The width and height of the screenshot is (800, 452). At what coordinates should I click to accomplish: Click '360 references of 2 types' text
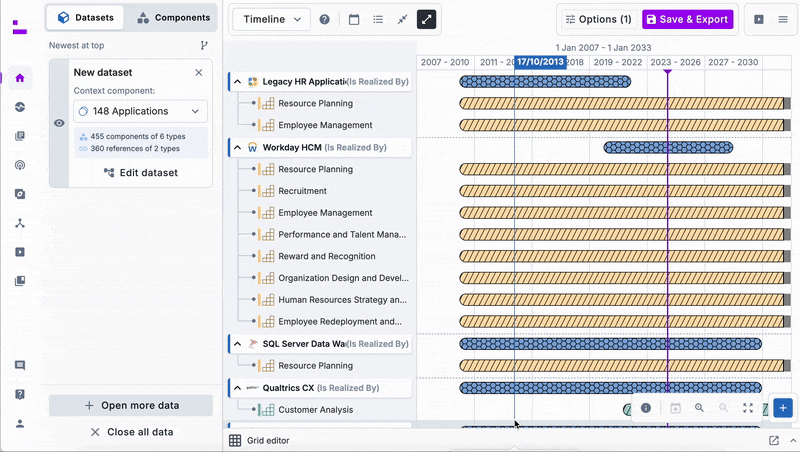click(x=135, y=148)
